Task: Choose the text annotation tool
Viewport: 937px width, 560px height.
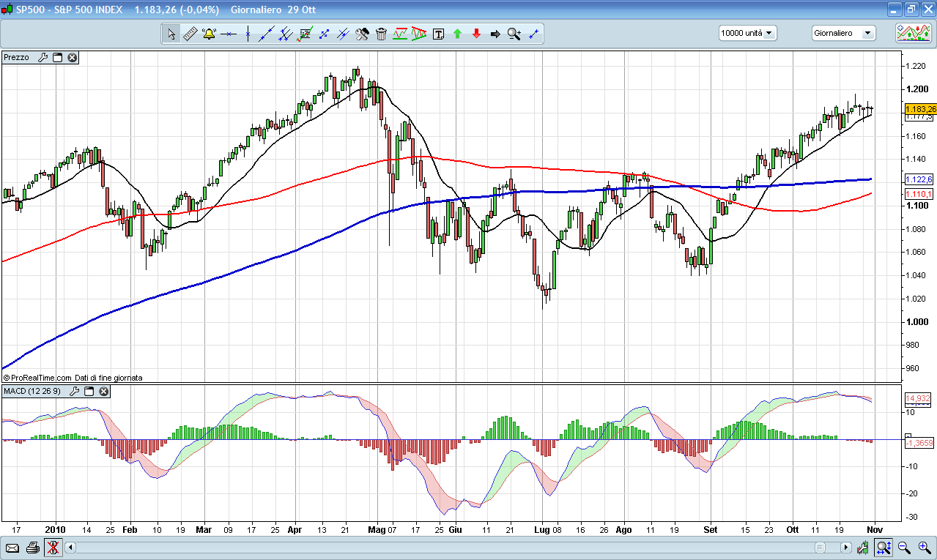Action: pos(438,34)
